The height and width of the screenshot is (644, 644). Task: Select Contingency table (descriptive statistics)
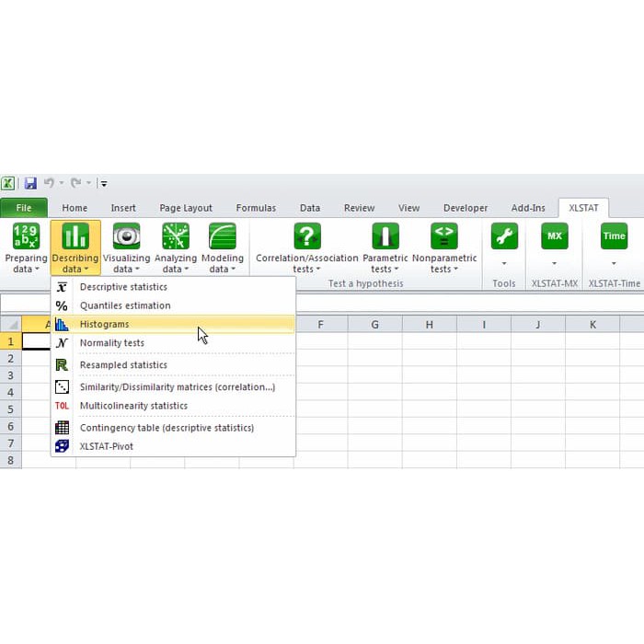(x=173, y=428)
